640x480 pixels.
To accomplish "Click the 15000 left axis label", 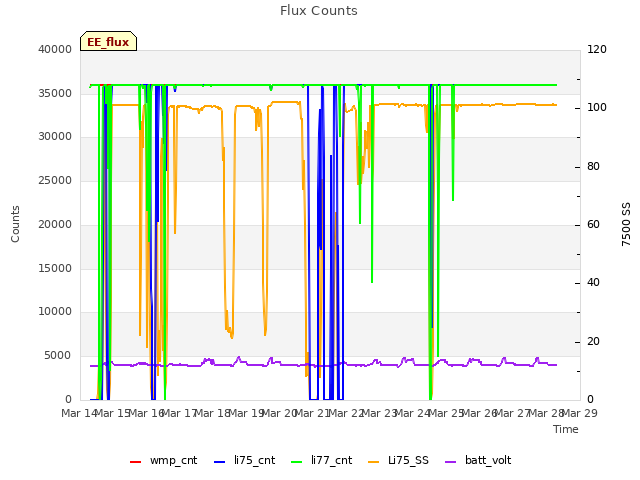I will tap(55, 268).
